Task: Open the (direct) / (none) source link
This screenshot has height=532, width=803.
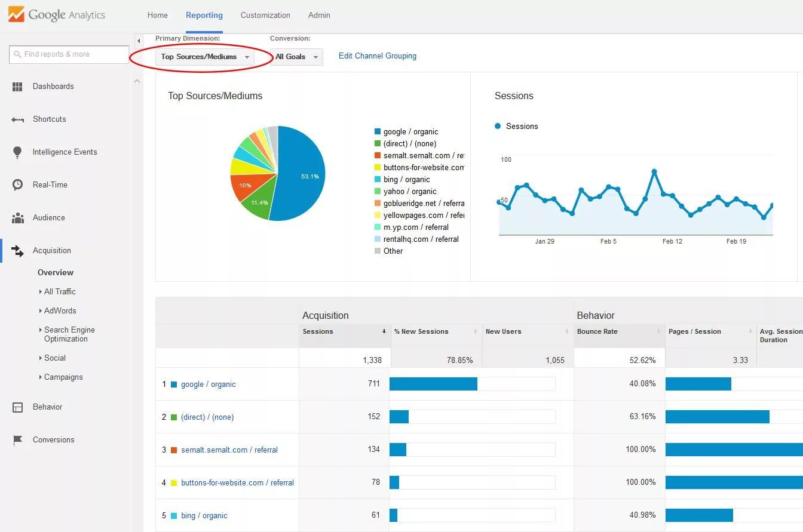Action: point(207,417)
